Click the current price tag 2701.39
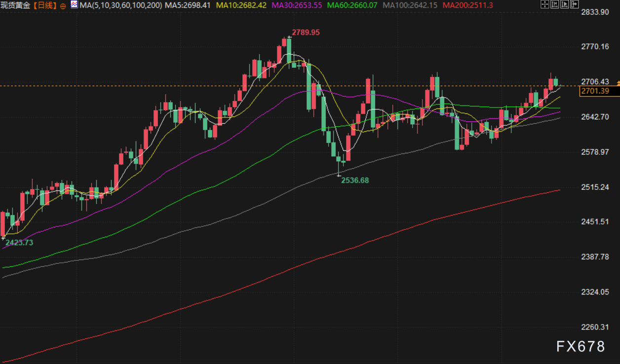This screenshot has height=364, width=620. 595,91
